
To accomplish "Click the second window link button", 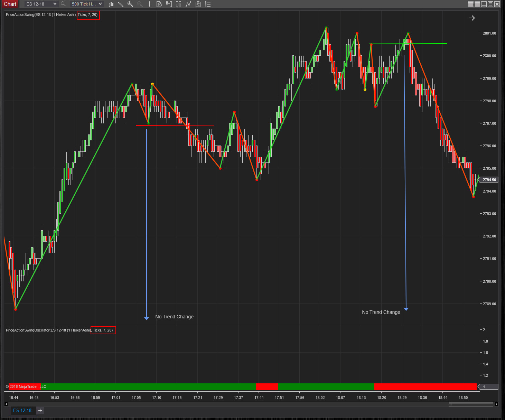I will click(x=477, y=4).
